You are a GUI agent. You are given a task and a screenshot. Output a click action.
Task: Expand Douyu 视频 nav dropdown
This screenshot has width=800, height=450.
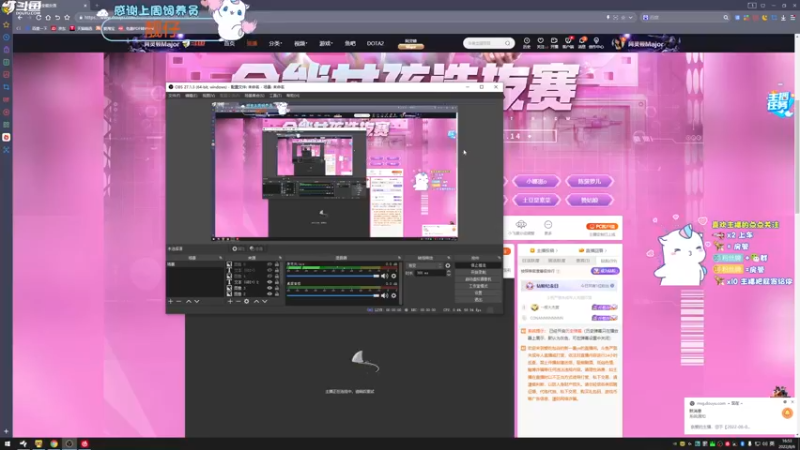(x=300, y=43)
